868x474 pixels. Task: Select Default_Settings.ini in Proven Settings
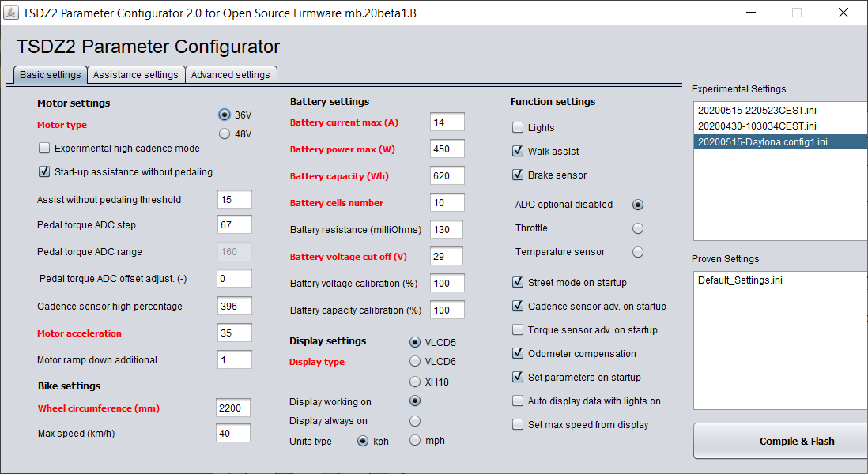tap(780, 280)
